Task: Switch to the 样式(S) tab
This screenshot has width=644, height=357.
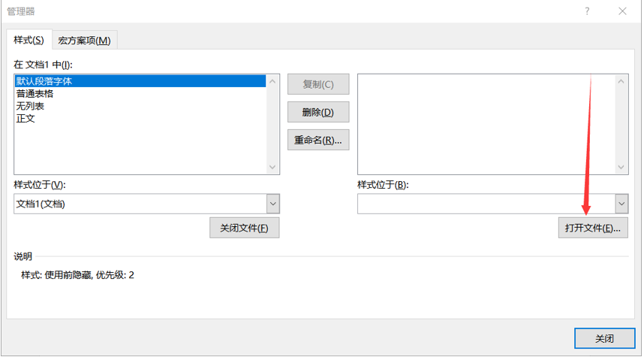Action: [29, 40]
